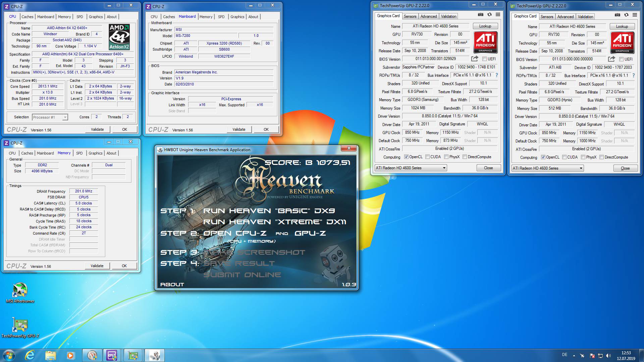Click the Sapphire/PCPartner subvendor field
Image resolution: width=644 pixels, height=362 pixels.
pos(418,67)
